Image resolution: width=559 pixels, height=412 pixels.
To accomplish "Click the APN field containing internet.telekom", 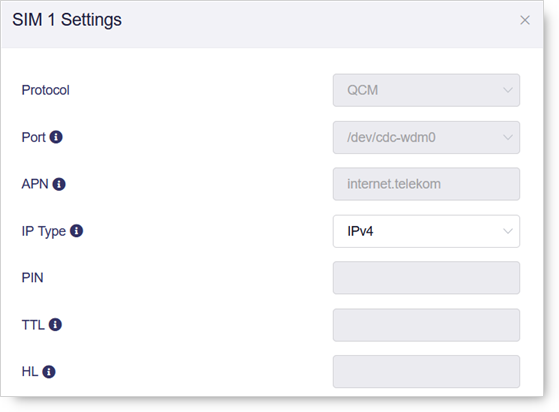I will coord(426,184).
